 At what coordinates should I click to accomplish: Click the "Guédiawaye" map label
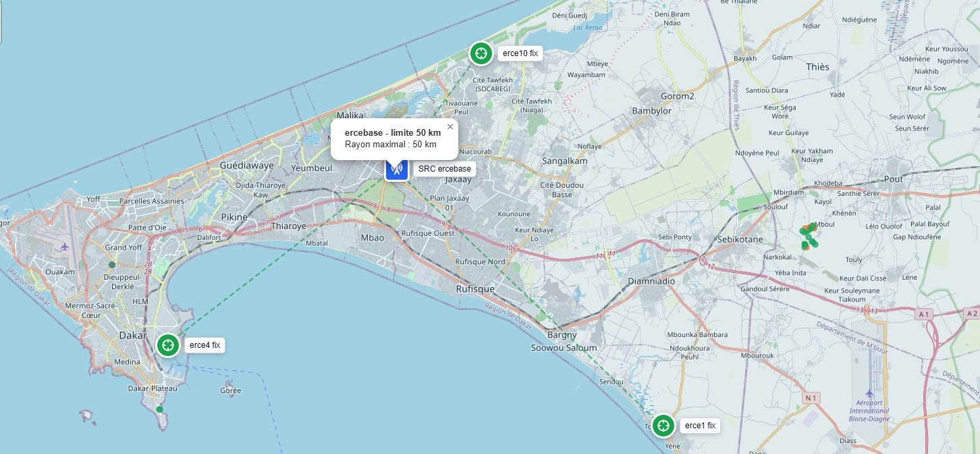click(247, 166)
